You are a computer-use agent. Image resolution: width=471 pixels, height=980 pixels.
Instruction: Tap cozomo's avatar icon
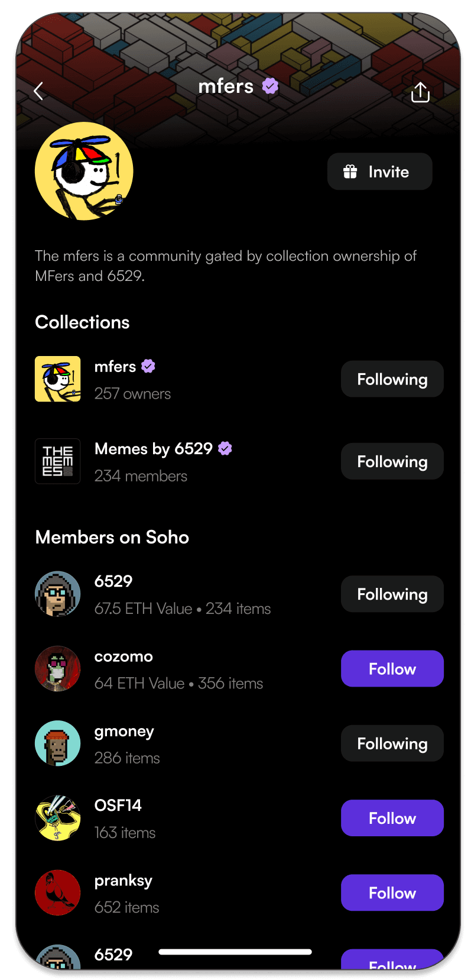coord(58,669)
